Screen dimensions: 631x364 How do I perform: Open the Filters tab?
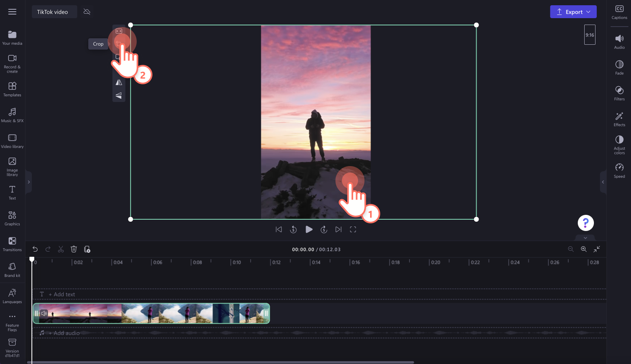point(619,94)
